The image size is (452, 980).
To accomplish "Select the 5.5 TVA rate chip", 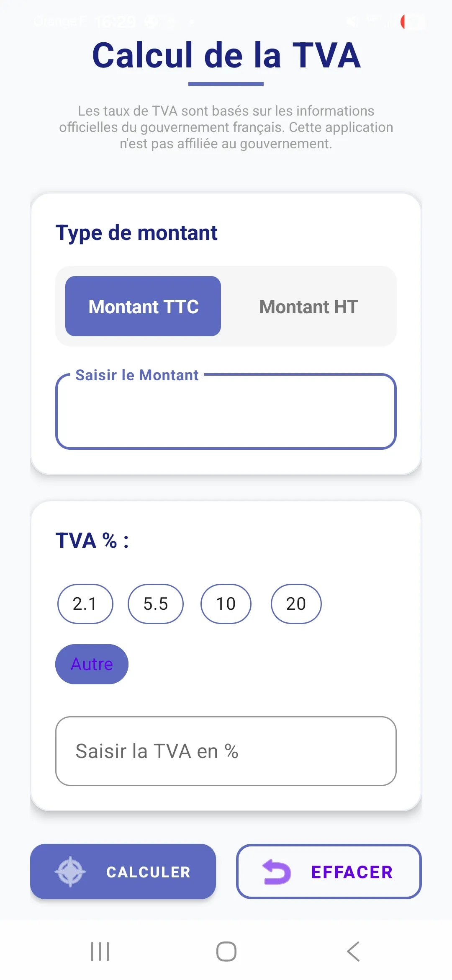I will click(x=156, y=604).
